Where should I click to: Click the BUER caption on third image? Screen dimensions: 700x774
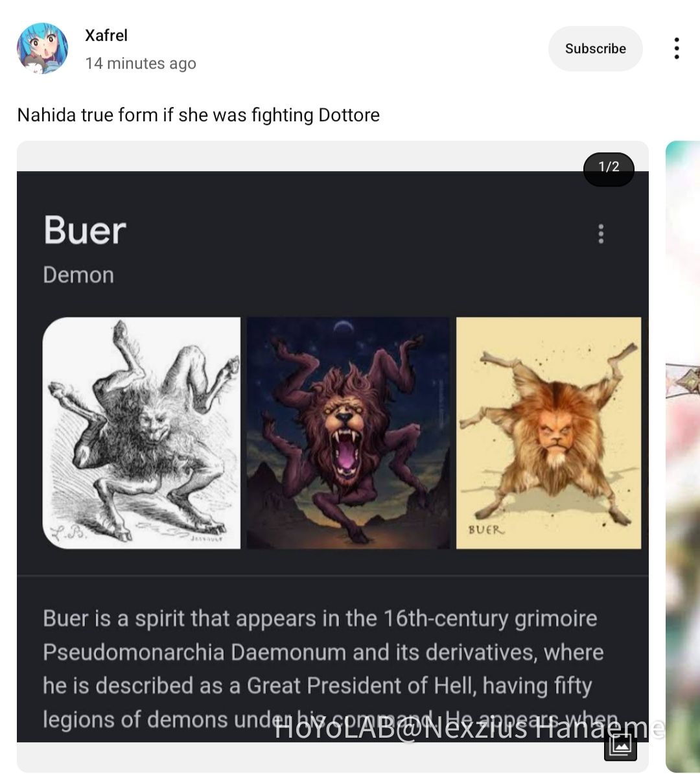tap(486, 530)
